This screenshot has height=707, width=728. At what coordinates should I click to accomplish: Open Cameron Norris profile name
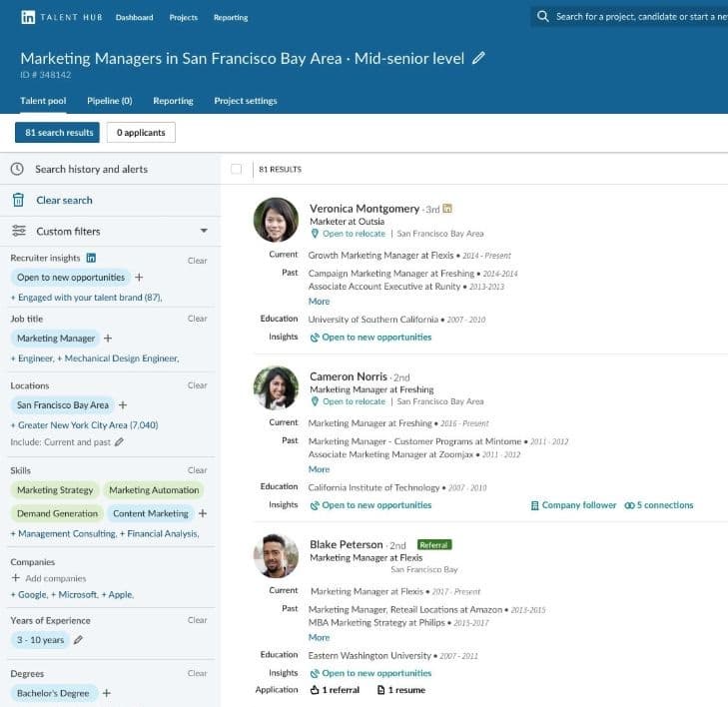[x=349, y=376]
